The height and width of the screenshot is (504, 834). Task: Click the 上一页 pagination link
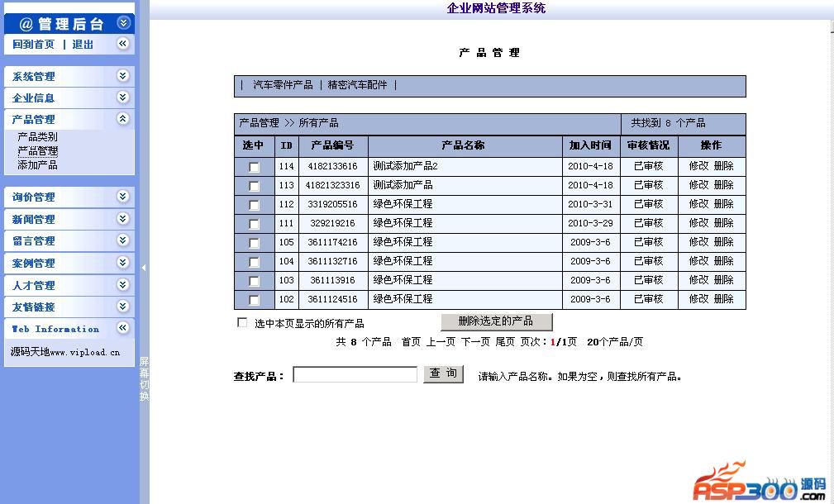point(441,342)
